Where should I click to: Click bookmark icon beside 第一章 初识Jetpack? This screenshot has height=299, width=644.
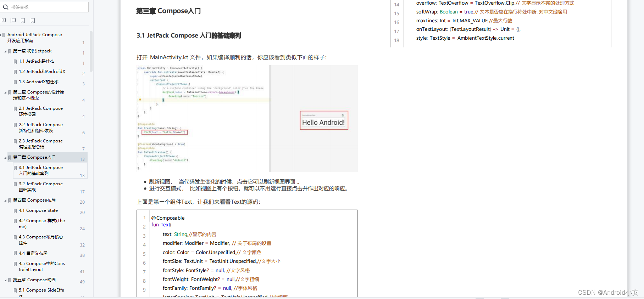tap(10, 51)
